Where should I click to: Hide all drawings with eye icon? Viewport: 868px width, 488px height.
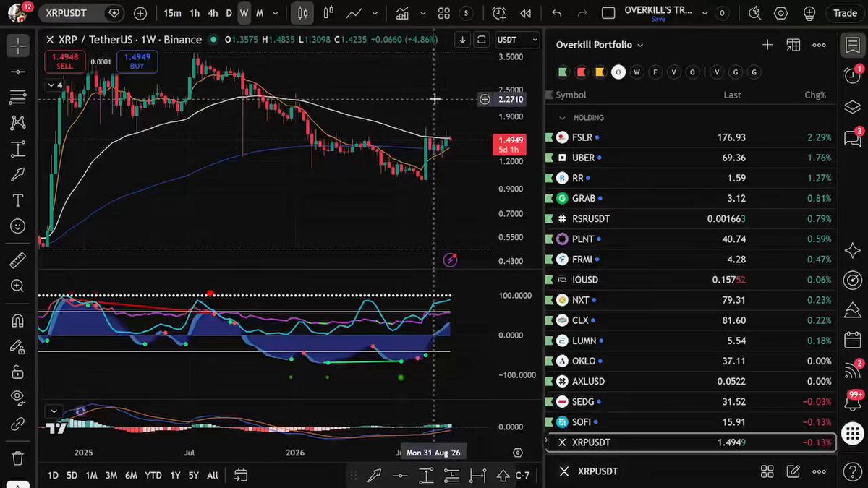coord(18,397)
